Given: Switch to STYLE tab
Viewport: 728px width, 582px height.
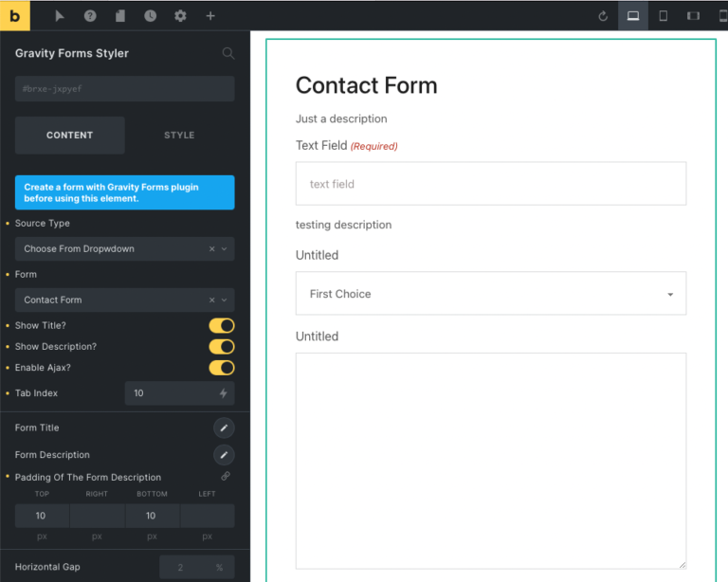Looking at the screenshot, I should tap(179, 135).
